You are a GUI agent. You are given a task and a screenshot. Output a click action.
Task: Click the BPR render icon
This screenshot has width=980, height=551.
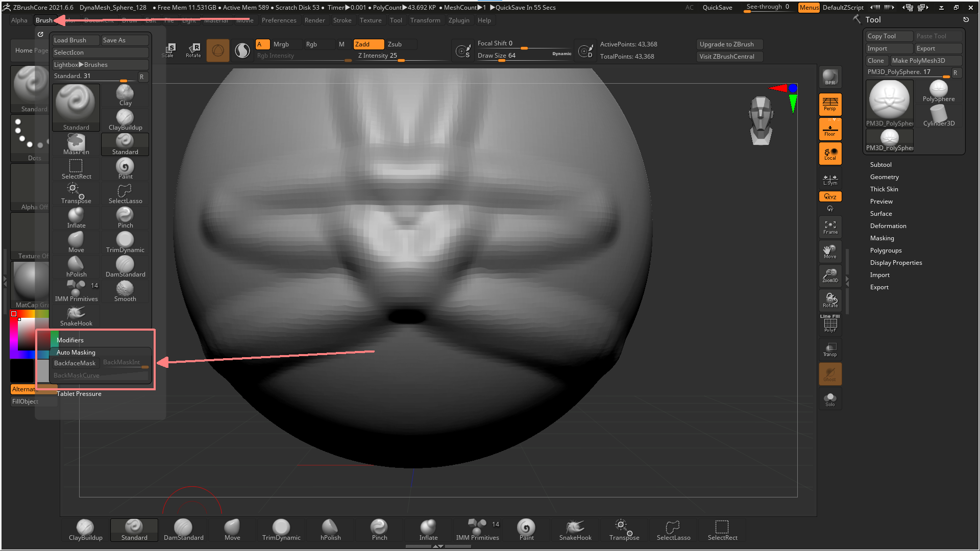830,77
